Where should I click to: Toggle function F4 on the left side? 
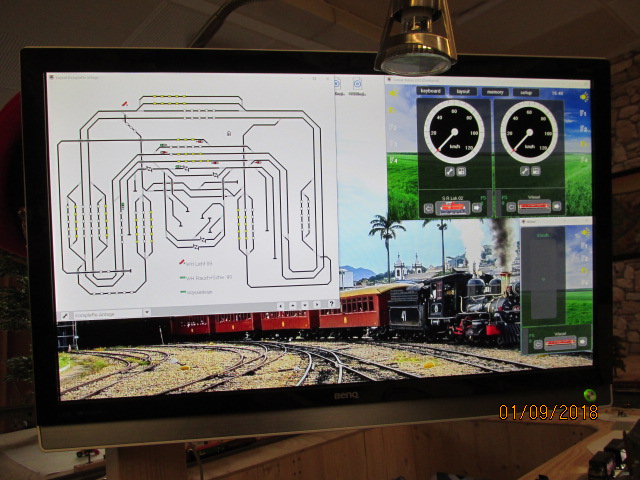394,160
